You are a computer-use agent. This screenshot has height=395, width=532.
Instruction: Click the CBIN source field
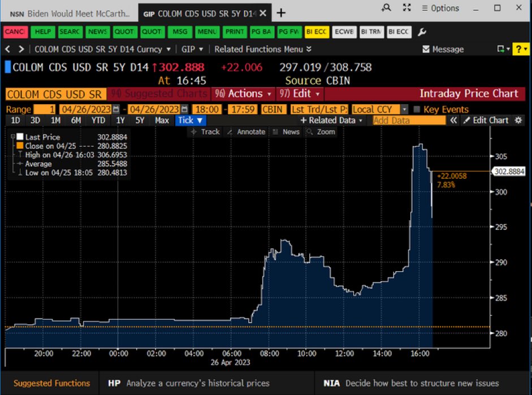[274, 109]
